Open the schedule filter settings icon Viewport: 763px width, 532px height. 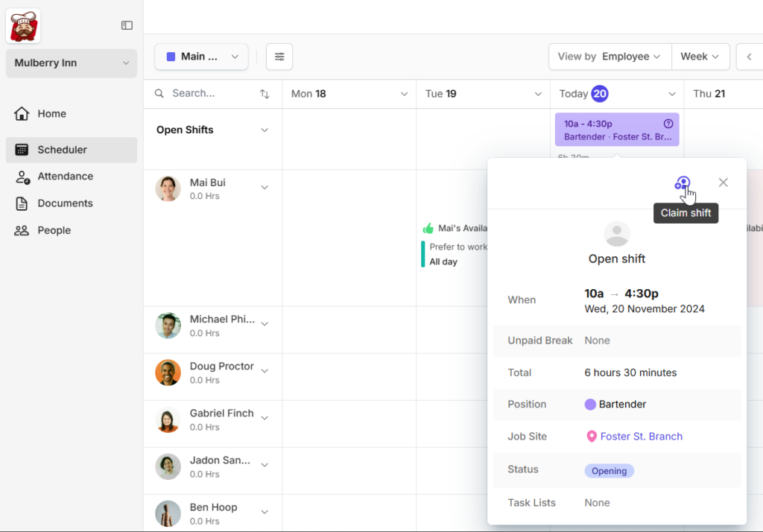point(279,57)
